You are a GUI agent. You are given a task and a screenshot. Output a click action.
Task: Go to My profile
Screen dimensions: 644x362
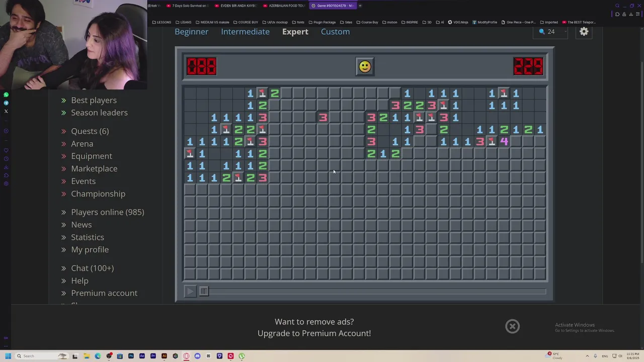(90, 250)
